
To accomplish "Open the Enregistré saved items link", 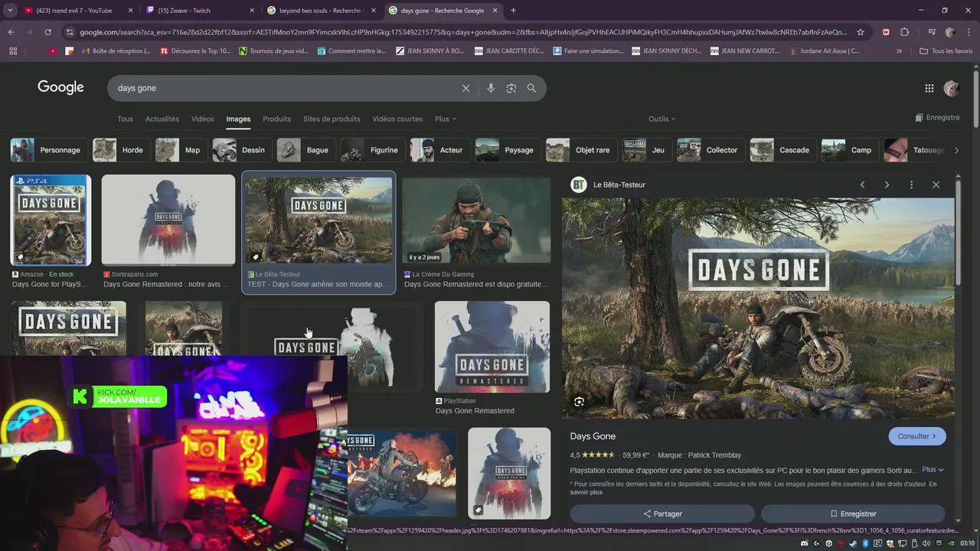I will [x=937, y=118].
